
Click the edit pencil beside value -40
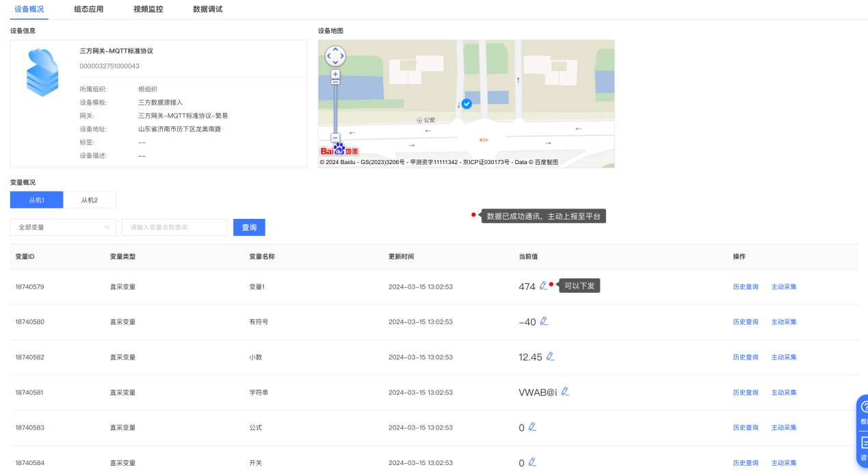(544, 321)
